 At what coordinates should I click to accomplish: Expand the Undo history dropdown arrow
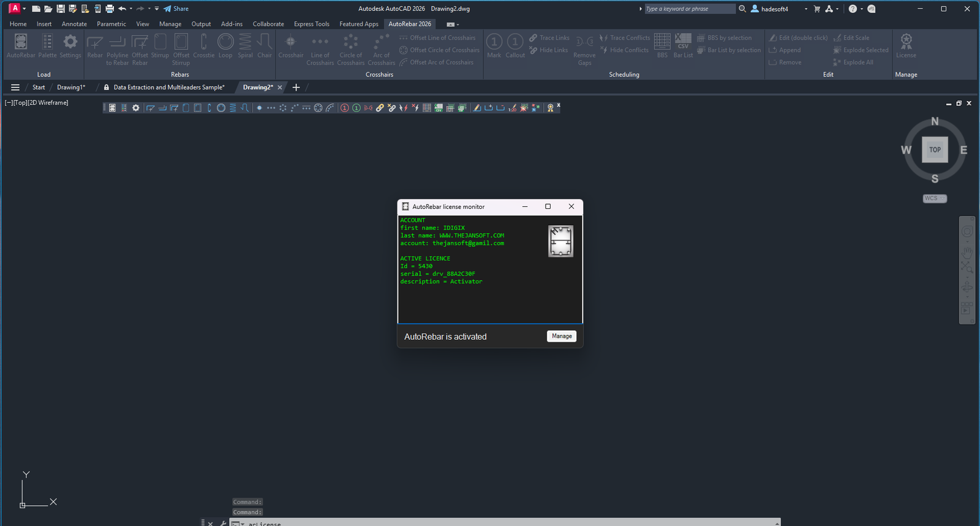coord(131,9)
